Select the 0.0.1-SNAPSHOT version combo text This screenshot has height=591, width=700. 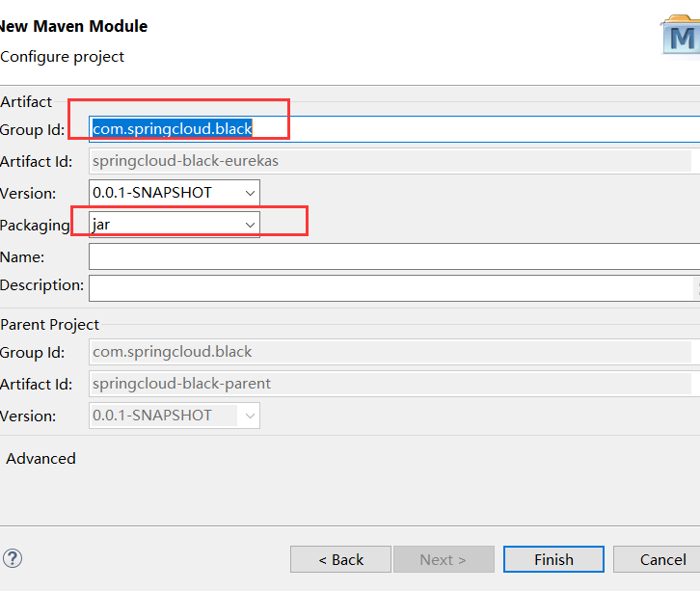151,193
